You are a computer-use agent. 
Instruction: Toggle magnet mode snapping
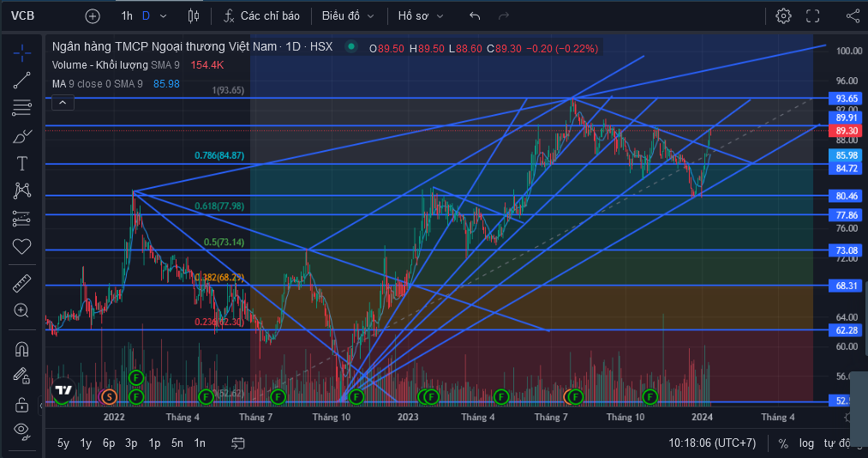coord(21,349)
